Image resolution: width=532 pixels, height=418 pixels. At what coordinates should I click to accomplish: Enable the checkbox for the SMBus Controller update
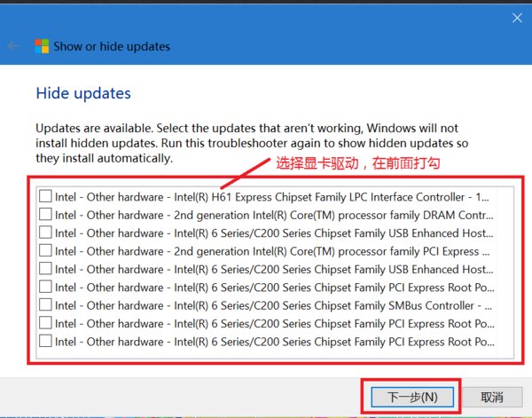point(45,305)
